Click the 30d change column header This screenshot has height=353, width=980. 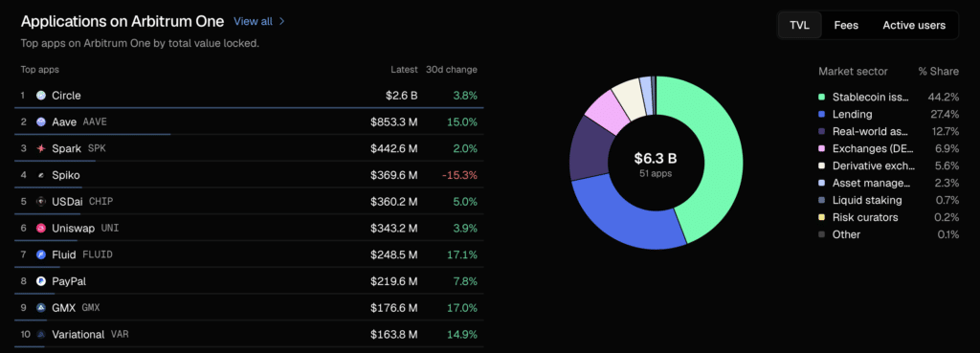click(x=452, y=69)
